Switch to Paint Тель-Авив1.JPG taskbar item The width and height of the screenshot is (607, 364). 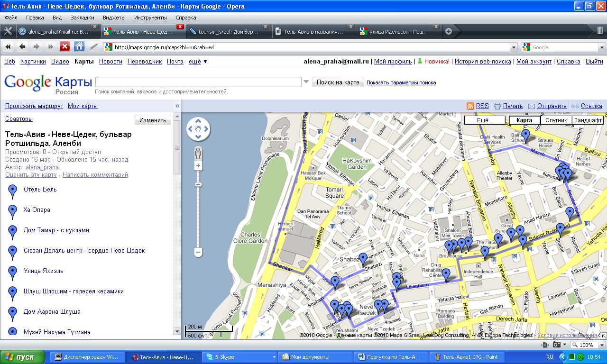click(466, 357)
